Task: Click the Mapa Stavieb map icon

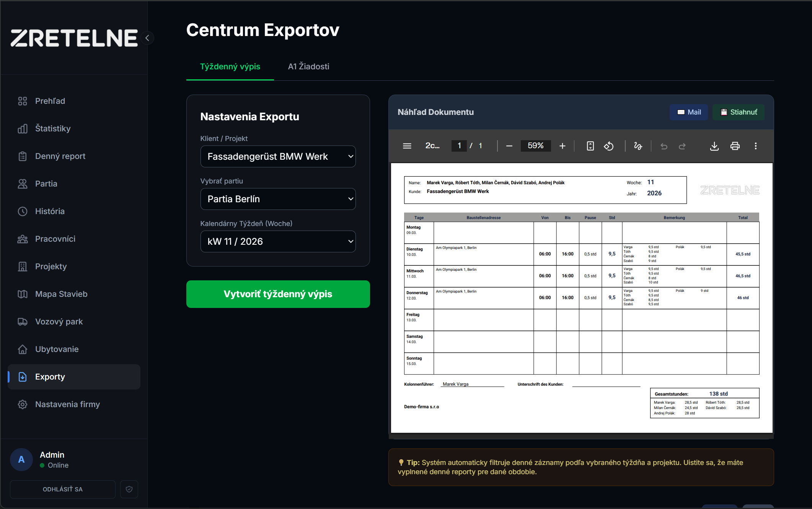Action: pyautogui.click(x=23, y=294)
